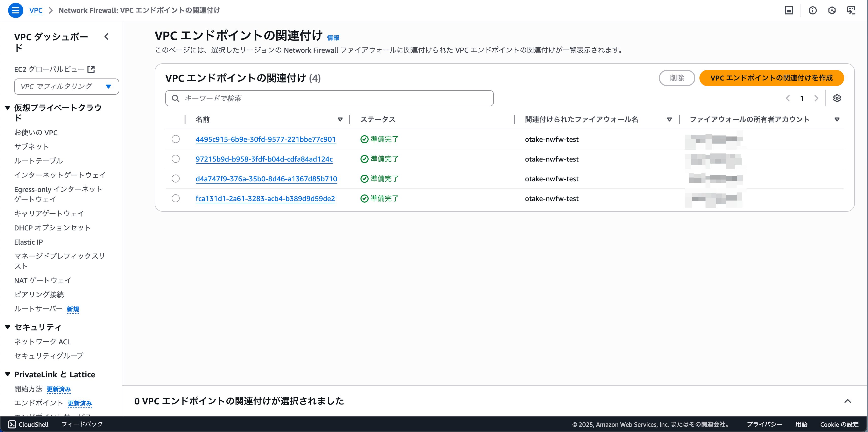The width and height of the screenshot is (868, 432).
Task: Open the CloudShell panel icon in top bar
Action: [x=789, y=10]
